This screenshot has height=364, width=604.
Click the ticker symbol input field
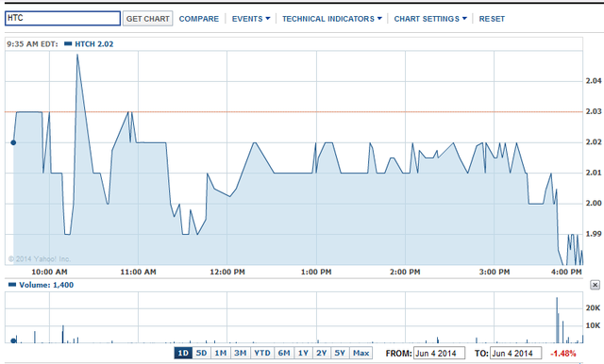63,18
